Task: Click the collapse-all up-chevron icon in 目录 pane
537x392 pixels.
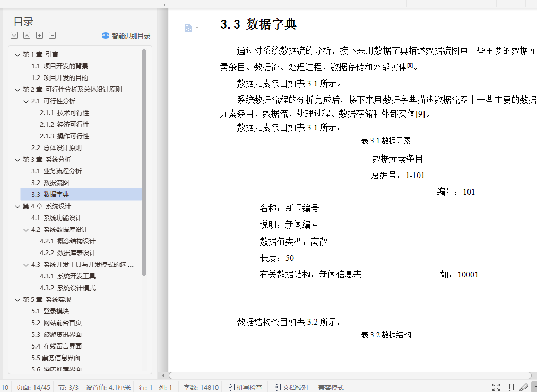Action: (27, 35)
